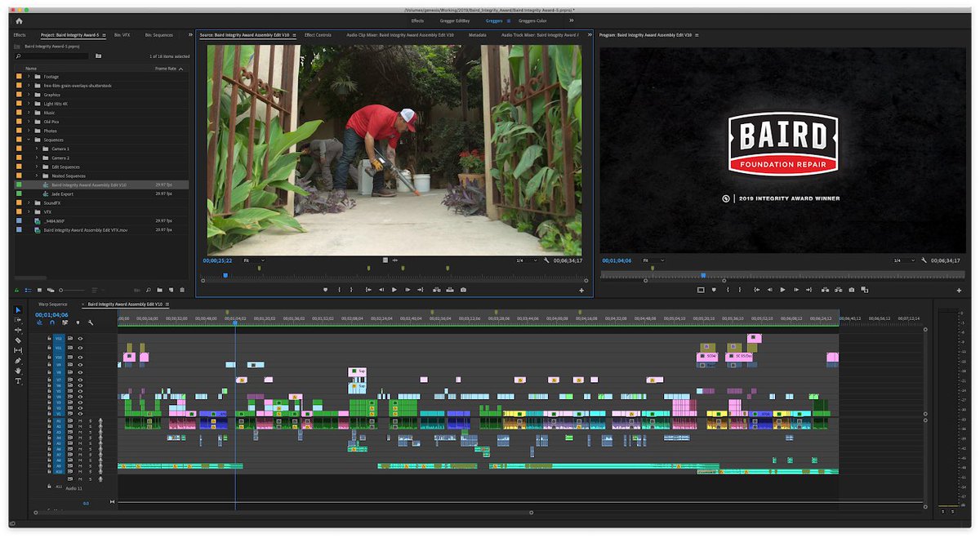This screenshot has height=538, width=980.
Task: Step forward one frame in Program monitor
Action: 796,290
